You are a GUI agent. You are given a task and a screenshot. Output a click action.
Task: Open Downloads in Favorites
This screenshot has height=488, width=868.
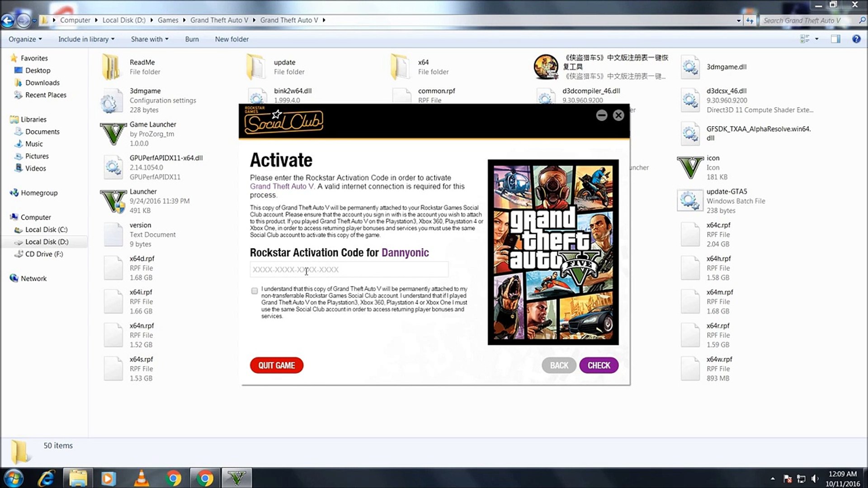42,83
